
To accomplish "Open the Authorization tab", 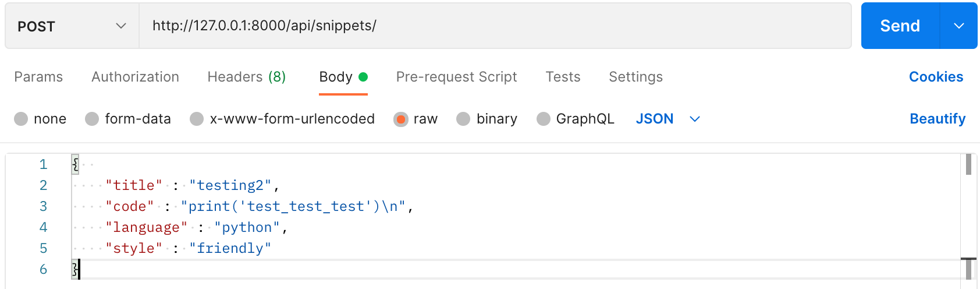I will tap(135, 77).
